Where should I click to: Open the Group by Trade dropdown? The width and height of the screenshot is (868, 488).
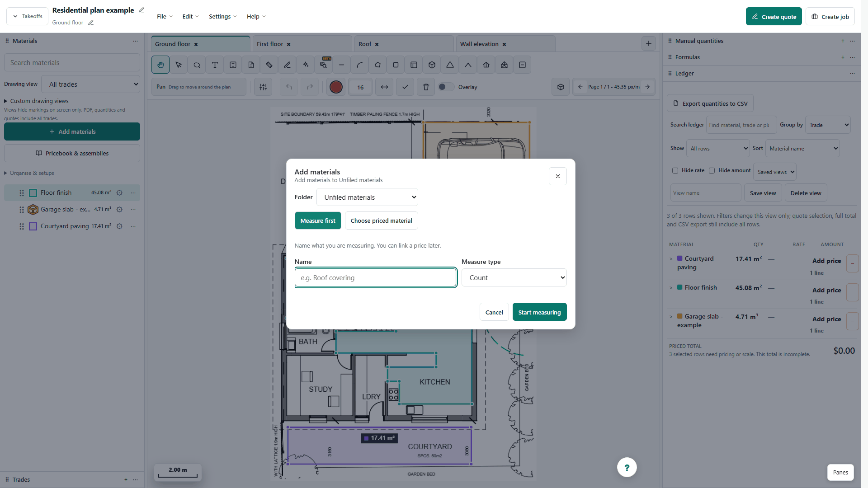coord(828,125)
